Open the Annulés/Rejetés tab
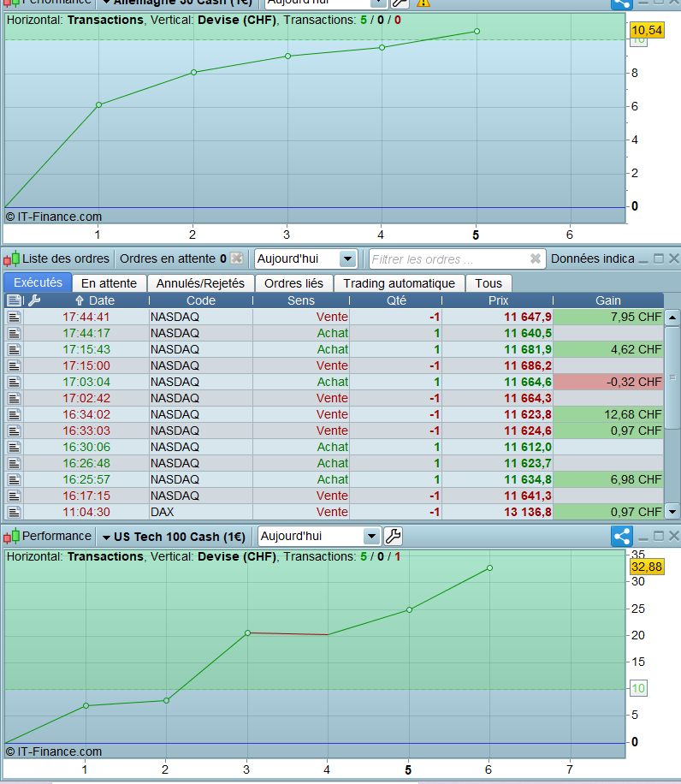 (x=200, y=283)
